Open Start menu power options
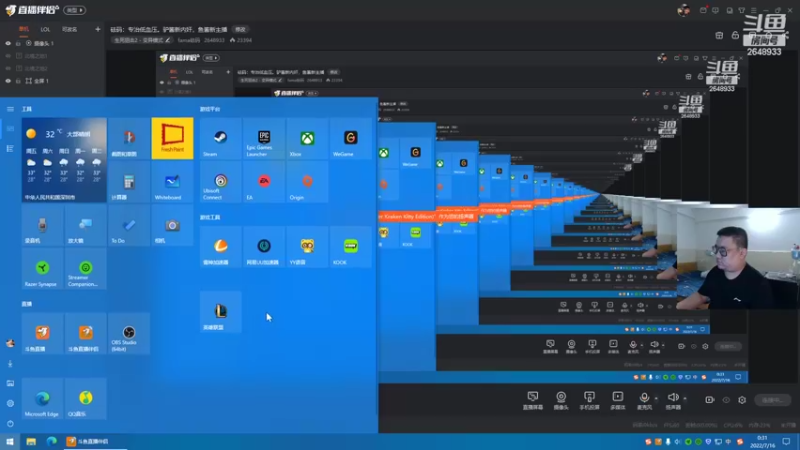The width and height of the screenshot is (800, 450). pos(10,424)
